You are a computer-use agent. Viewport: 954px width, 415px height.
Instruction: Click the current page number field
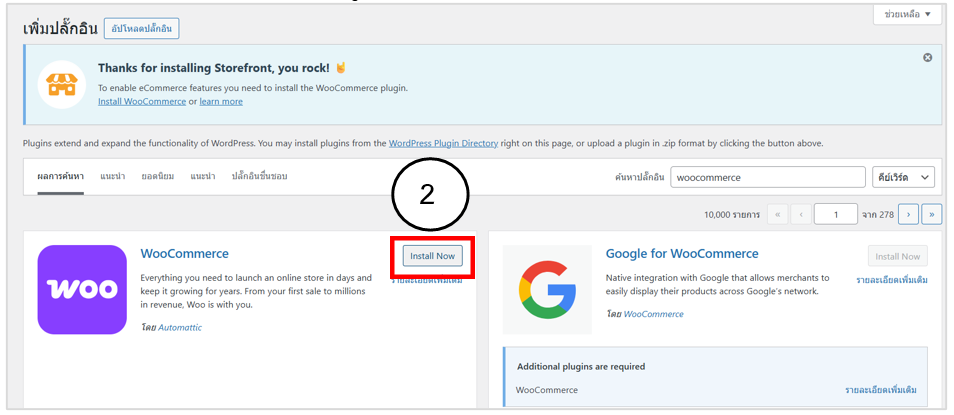click(835, 214)
